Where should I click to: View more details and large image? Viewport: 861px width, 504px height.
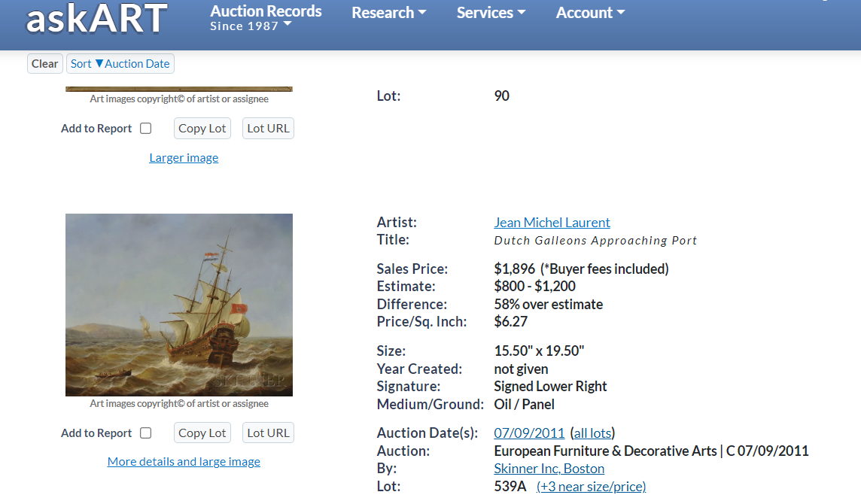[184, 461]
